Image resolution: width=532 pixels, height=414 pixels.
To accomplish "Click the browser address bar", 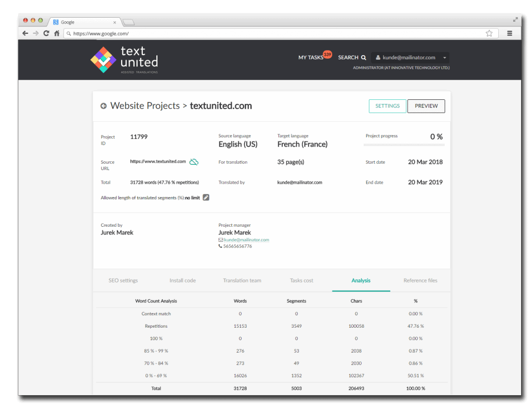I will pos(281,33).
